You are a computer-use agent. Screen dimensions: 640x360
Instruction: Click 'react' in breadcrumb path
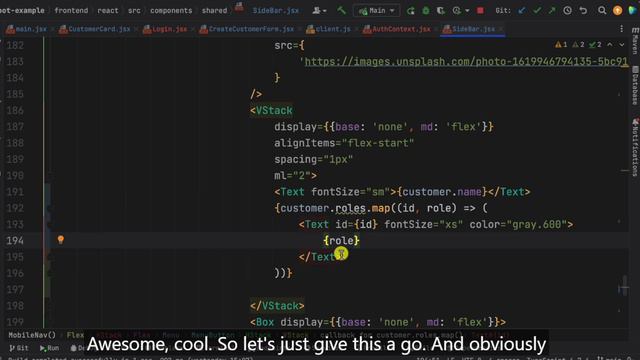tap(108, 11)
